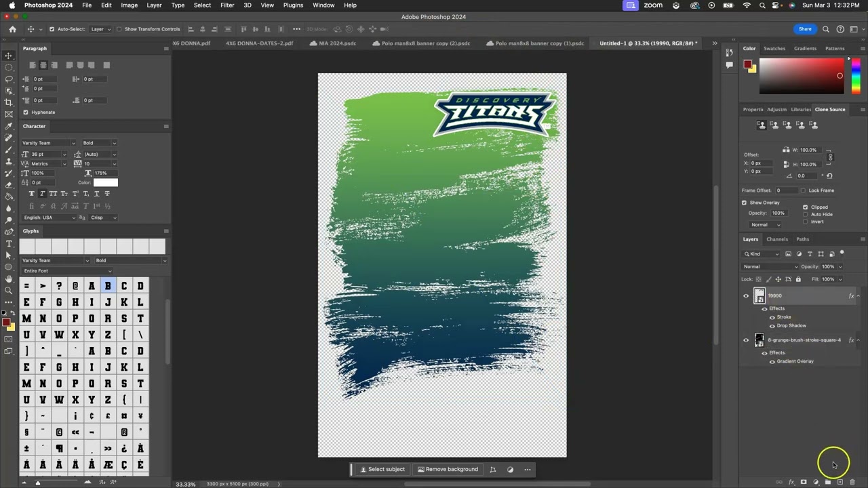This screenshot has height=488, width=868.
Task: Click the lock all layers icon
Action: pyautogui.click(x=798, y=279)
